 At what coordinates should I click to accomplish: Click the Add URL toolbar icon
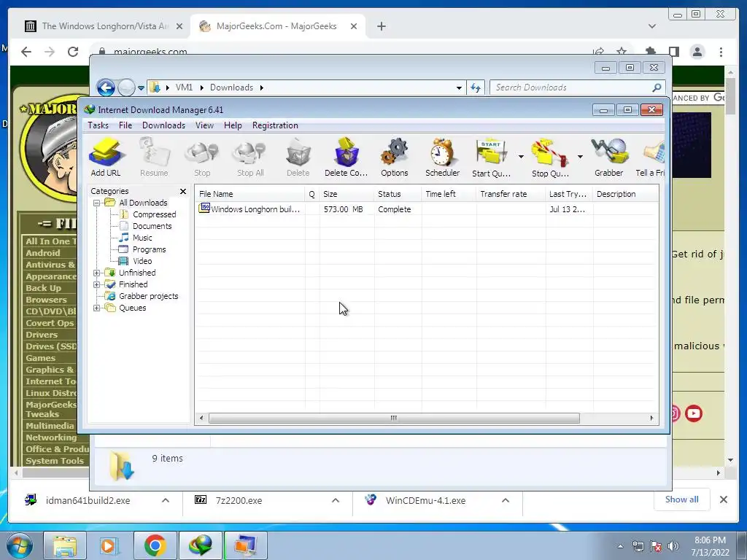pos(106,157)
